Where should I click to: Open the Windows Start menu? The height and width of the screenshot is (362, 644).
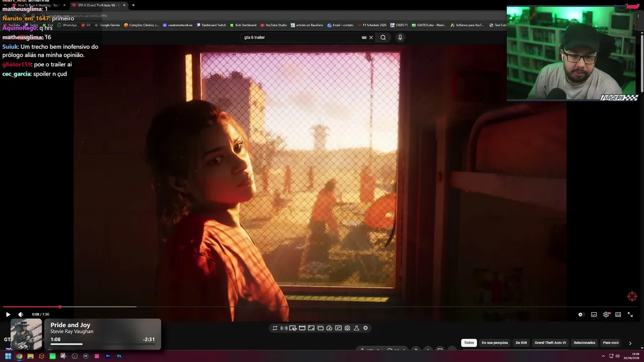pos(8,356)
